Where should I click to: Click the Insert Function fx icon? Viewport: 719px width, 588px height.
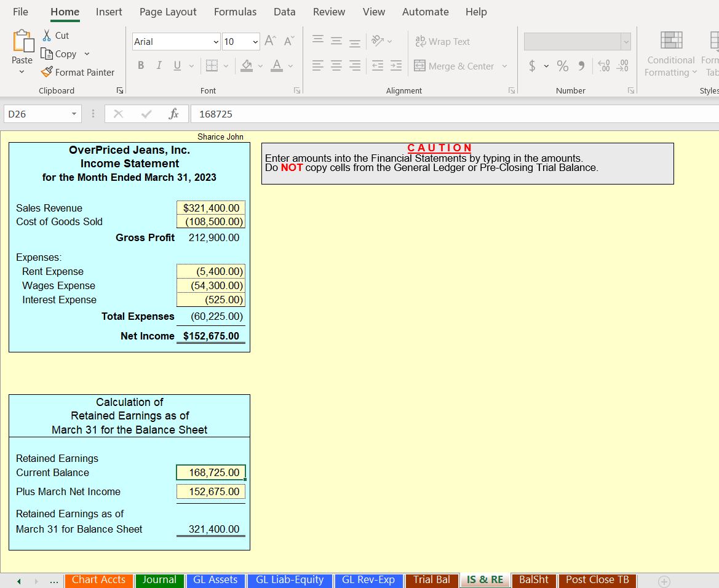click(174, 114)
